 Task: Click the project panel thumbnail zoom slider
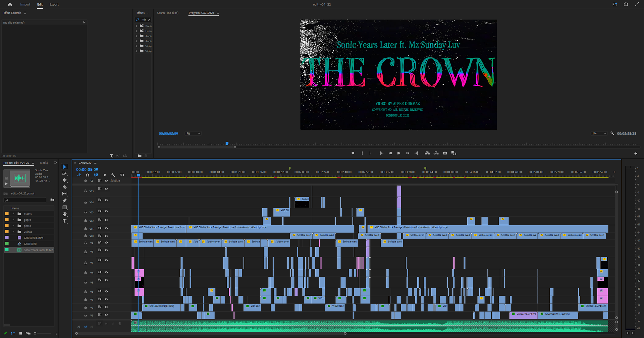[x=42, y=333]
